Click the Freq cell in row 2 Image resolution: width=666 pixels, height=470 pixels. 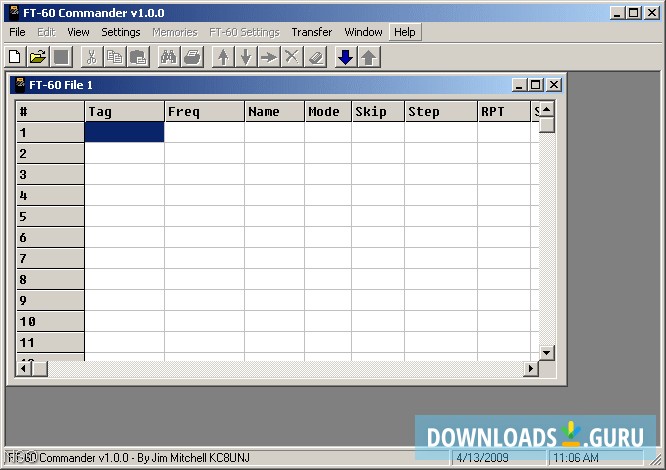point(204,153)
